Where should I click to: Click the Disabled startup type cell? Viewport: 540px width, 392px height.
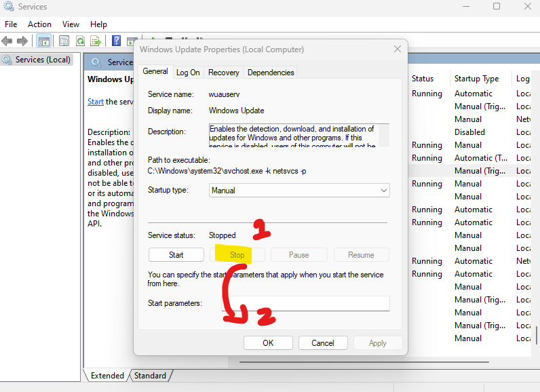[x=469, y=132]
